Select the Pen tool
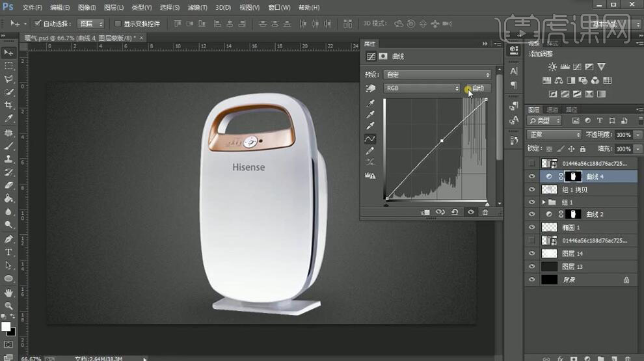The image size is (644, 361). (8, 239)
